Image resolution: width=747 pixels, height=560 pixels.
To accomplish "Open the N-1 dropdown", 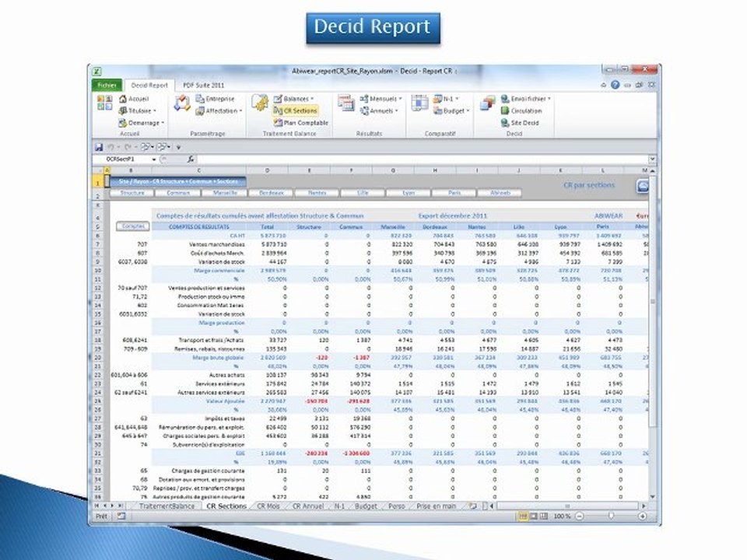I will (446, 99).
